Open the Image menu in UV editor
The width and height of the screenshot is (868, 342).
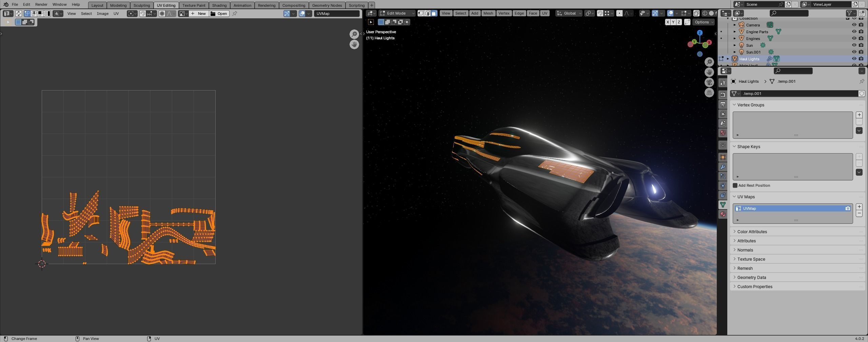point(102,14)
